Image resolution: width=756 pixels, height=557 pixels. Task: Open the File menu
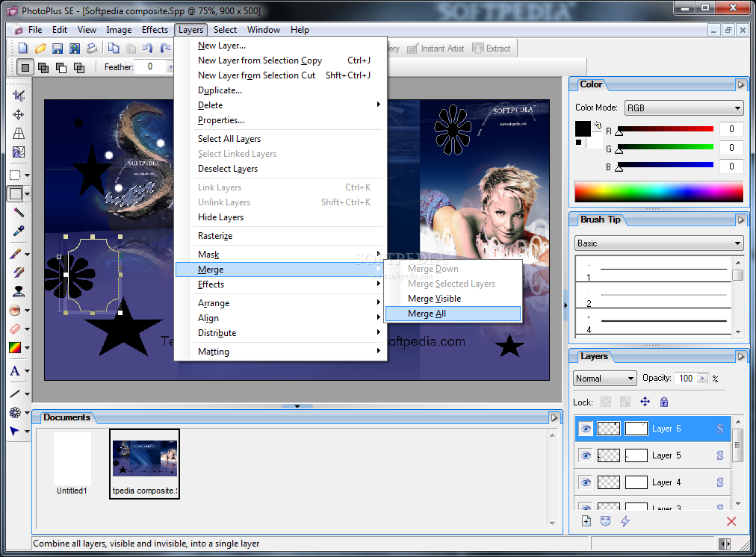(x=35, y=30)
